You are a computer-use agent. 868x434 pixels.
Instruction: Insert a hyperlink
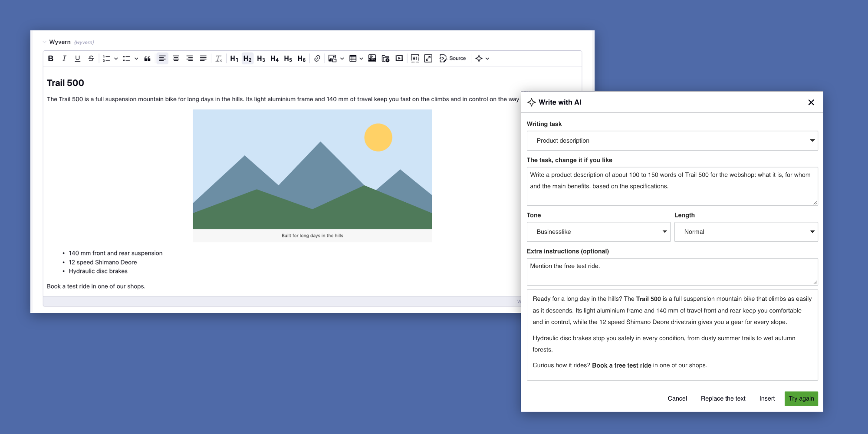pos(317,59)
